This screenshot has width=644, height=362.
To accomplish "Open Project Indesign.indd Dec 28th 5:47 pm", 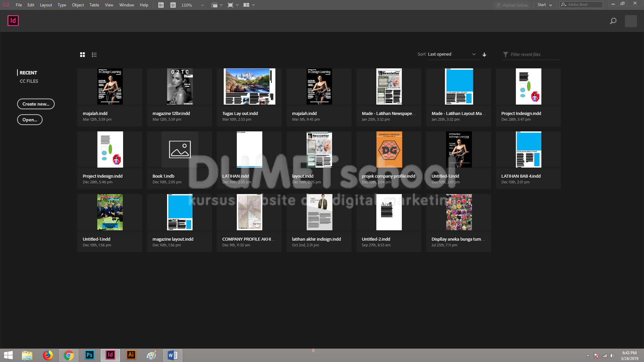I will click(x=529, y=86).
